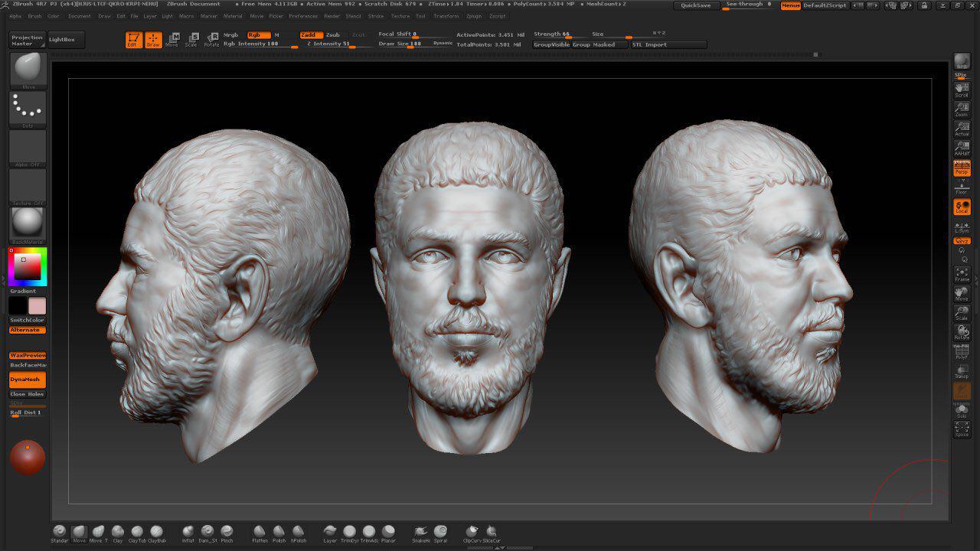The height and width of the screenshot is (551, 980).
Task: Open the Document menu
Action: tap(79, 16)
